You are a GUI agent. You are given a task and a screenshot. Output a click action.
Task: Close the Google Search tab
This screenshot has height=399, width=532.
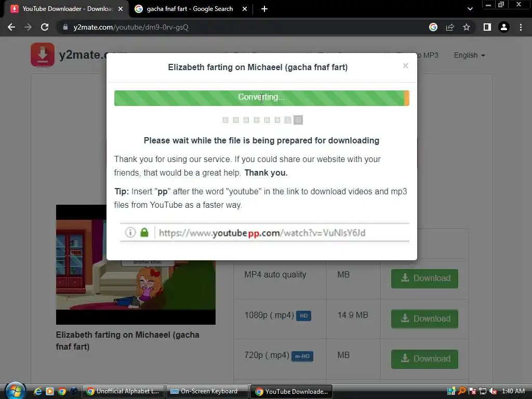[245, 9]
